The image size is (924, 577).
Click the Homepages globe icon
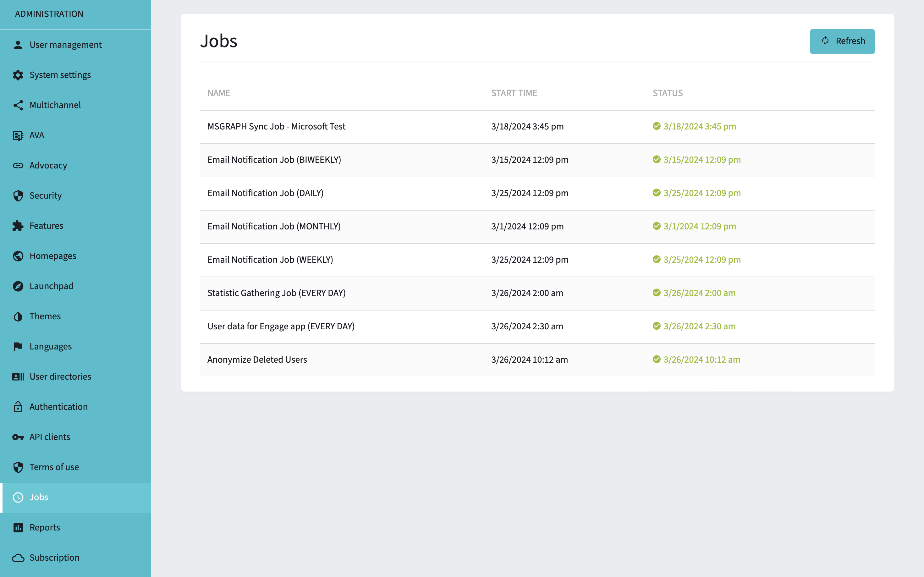[18, 256]
